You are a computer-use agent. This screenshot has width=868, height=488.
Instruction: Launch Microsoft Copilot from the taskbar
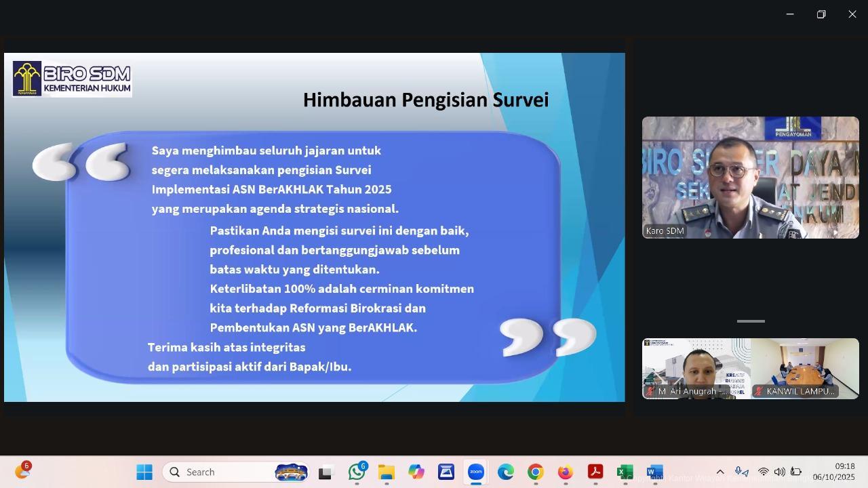pos(416,472)
